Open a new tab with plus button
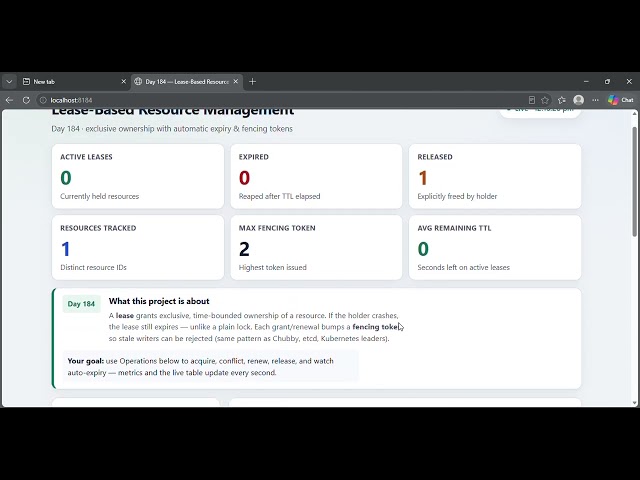The height and width of the screenshot is (480, 640). 253,82
